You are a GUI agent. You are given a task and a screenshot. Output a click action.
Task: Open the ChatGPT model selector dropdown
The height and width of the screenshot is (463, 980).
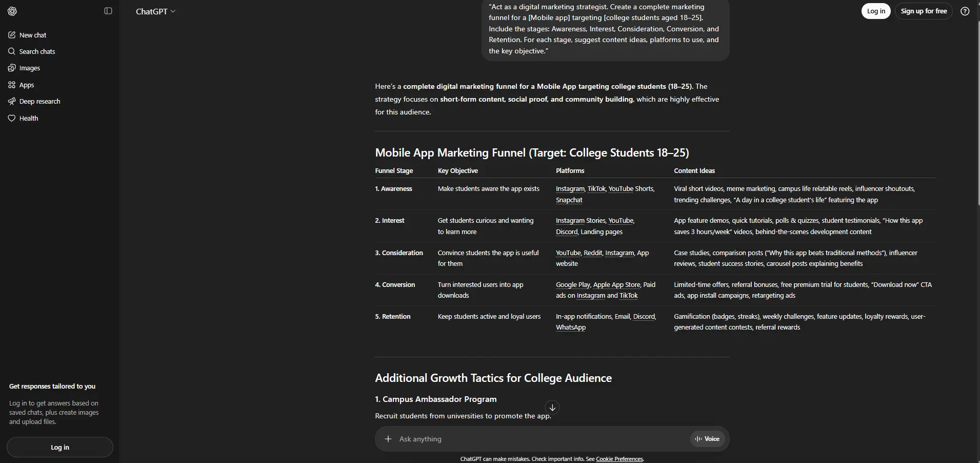point(155,11)
